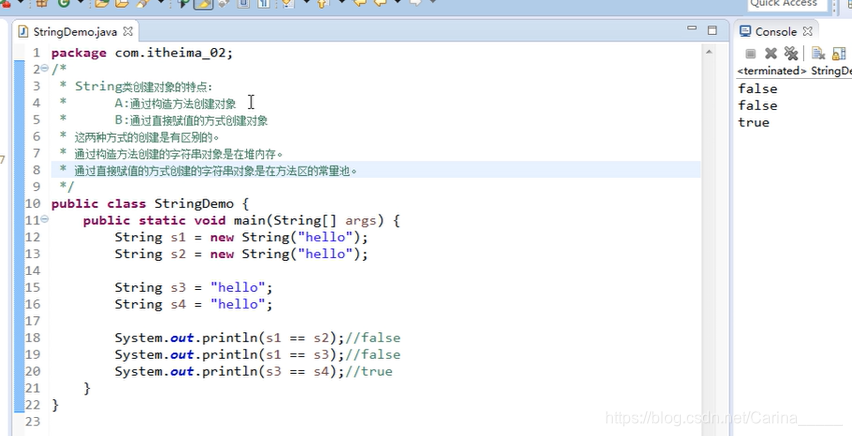Toggle Scroll Lock in the Console
Image resolution: width=852 pixels, height=436 pixels.
(839, 53)
